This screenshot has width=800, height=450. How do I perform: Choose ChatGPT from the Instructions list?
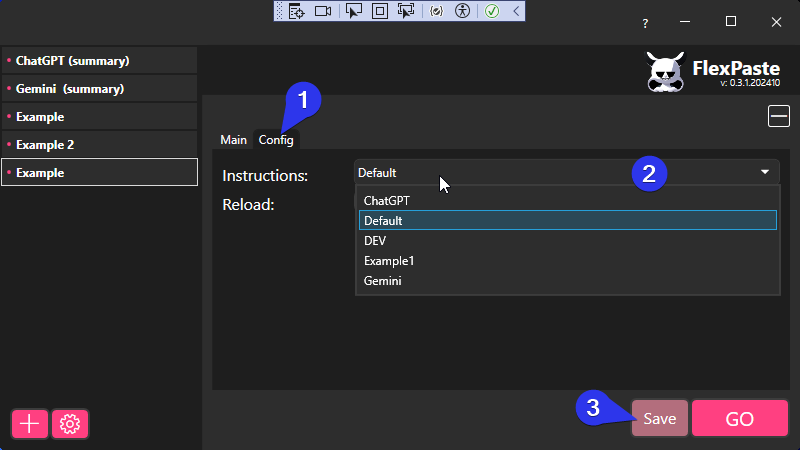[x=387, y=200]
